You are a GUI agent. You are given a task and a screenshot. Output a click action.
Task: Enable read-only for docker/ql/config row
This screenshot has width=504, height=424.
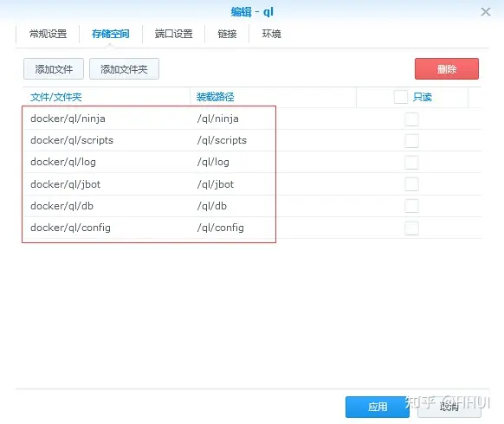pos(411,228)
